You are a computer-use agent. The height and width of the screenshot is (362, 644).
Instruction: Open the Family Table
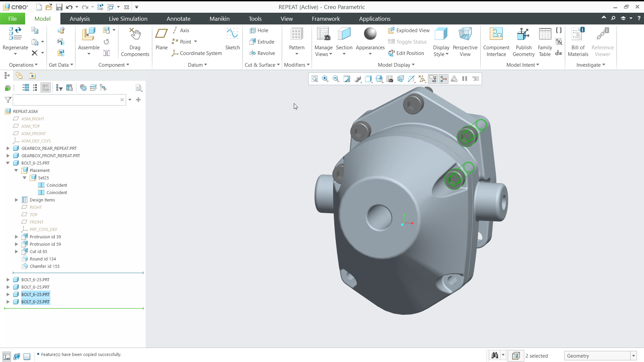click(545, 42)
